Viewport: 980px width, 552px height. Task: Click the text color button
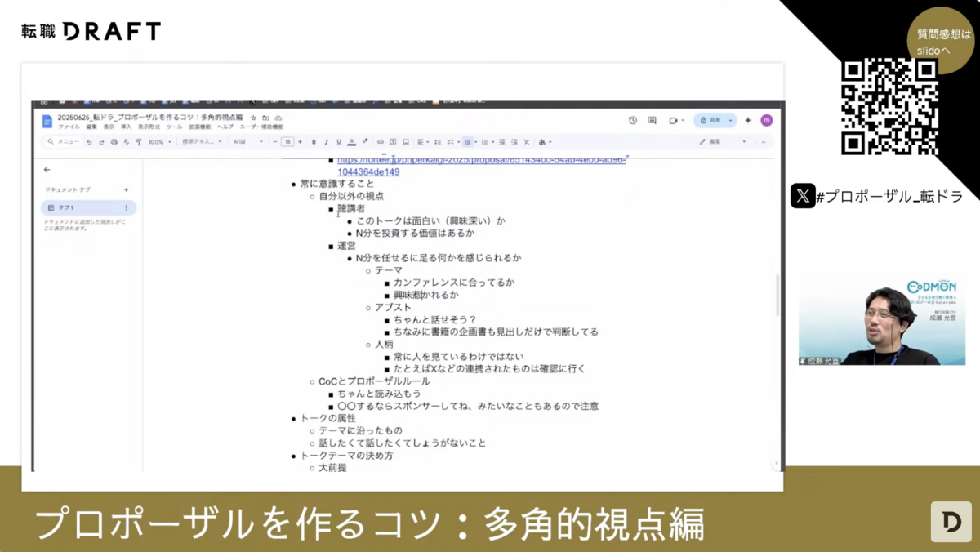pyautogui.click(x=351, y=142)
